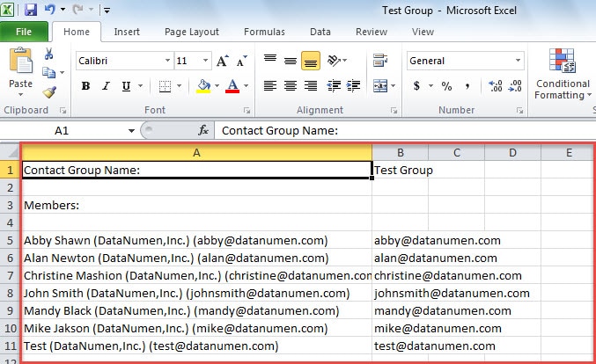The image size is (596, 364).
Task: Open the General number format dropdown
Action: pyautogui.click(x=518, y=61)
